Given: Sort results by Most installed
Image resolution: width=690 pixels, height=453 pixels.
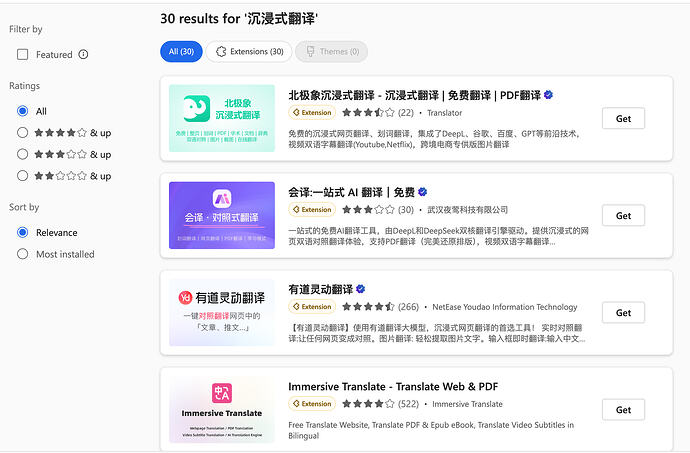Looking at the screenshot, I should (23, 254).
